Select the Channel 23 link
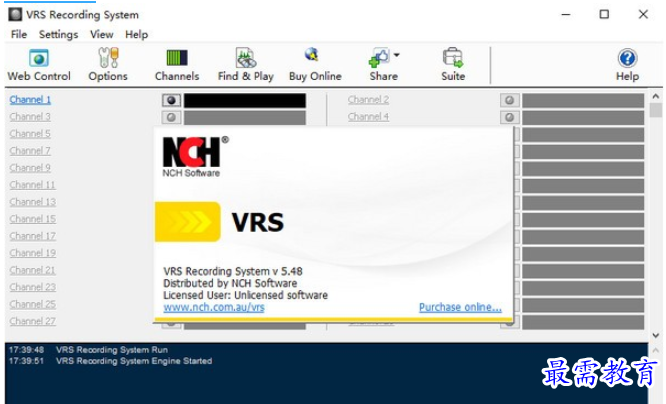 coord(33,287)
